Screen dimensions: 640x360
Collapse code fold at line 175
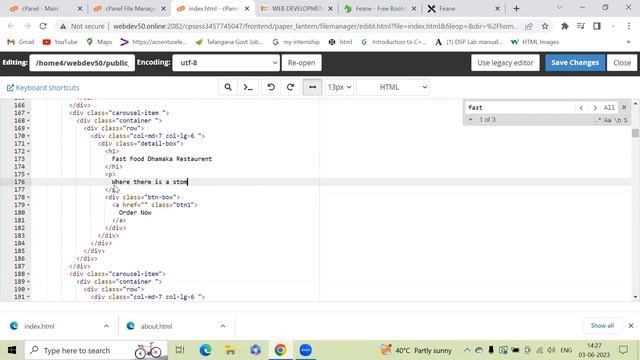point(28,174)
